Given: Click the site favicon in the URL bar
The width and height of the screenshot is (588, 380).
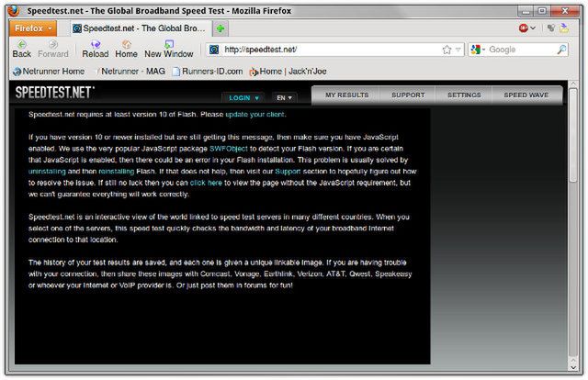Looking at the screenshot, I should (214, 50).
